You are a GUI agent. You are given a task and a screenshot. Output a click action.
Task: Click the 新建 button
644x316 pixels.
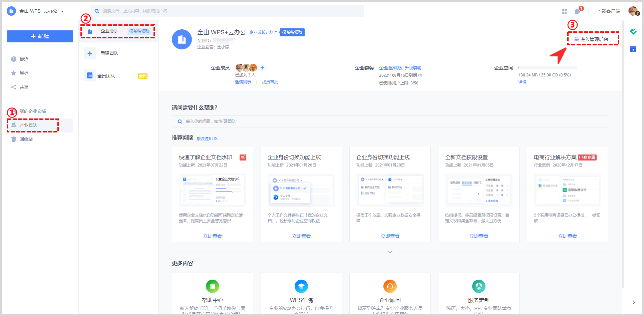(x=40, y=36)
